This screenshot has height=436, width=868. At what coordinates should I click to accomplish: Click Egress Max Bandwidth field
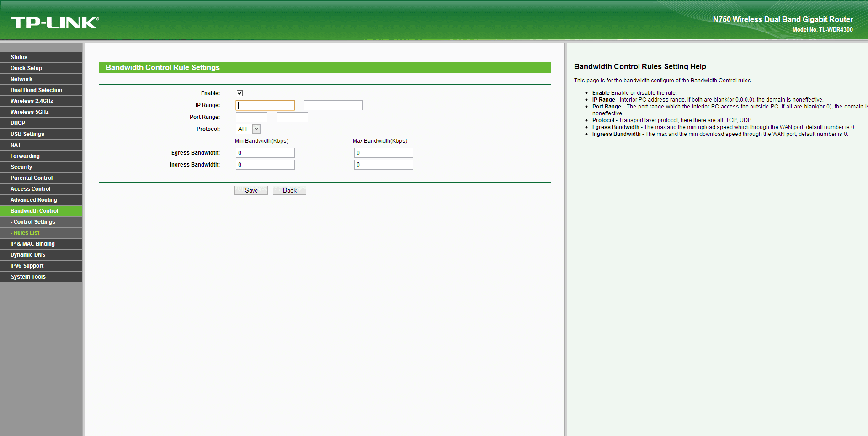[383, 153]
